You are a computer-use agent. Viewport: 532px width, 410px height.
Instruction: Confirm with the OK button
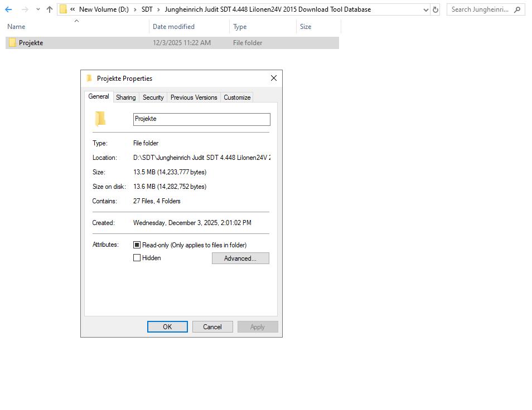pos(167,326)
